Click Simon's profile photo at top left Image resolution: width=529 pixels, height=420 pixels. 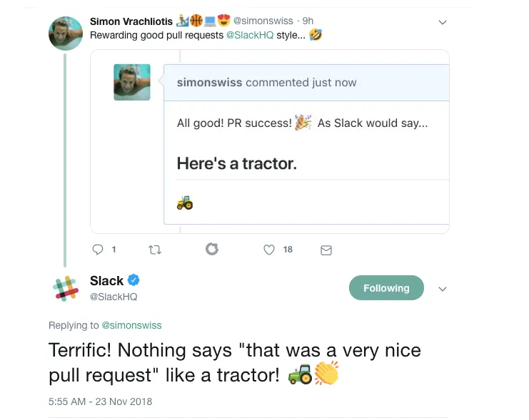[66, 33]
